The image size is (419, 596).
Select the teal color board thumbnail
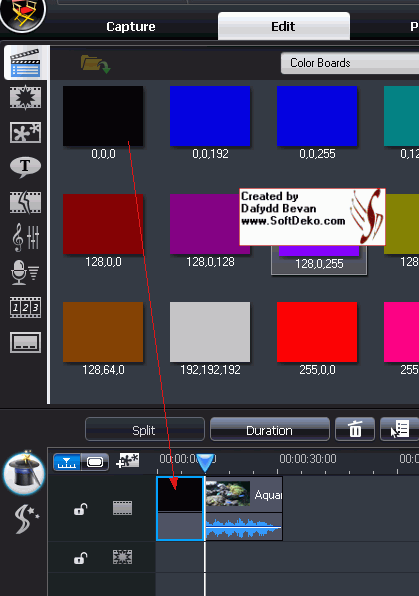(x=402, y=116)
